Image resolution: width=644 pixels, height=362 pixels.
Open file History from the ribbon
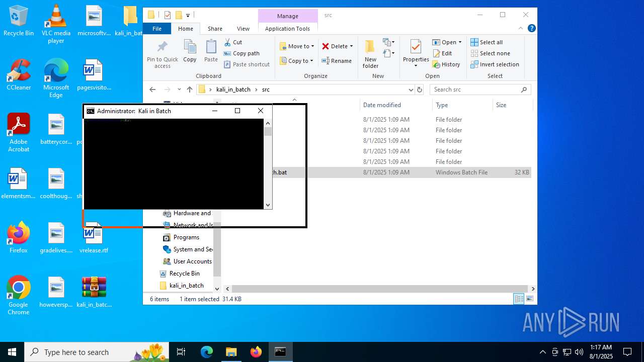click(x=446, y=64)
